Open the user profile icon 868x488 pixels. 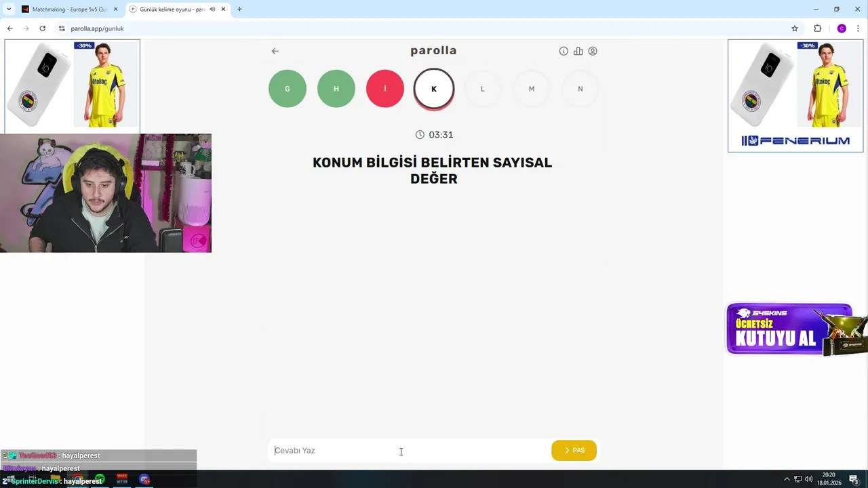point(593,51)
